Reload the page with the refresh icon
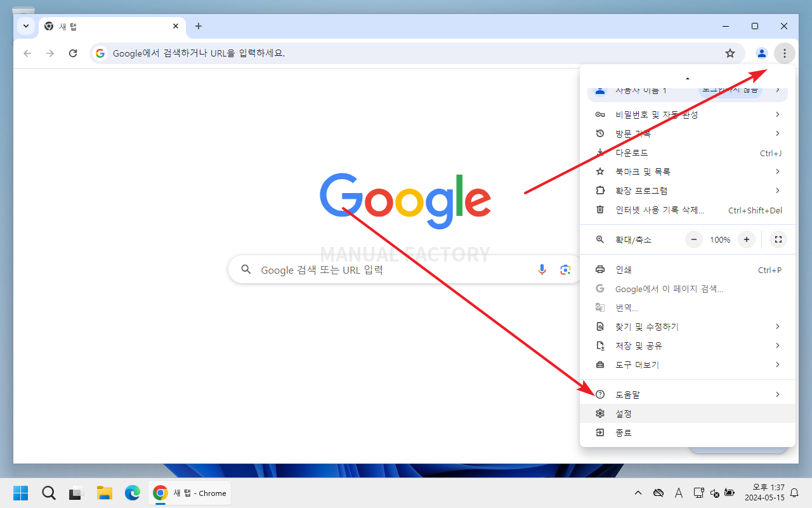The height and width of the screenshot is (508, 812). (x=73, y=53)
